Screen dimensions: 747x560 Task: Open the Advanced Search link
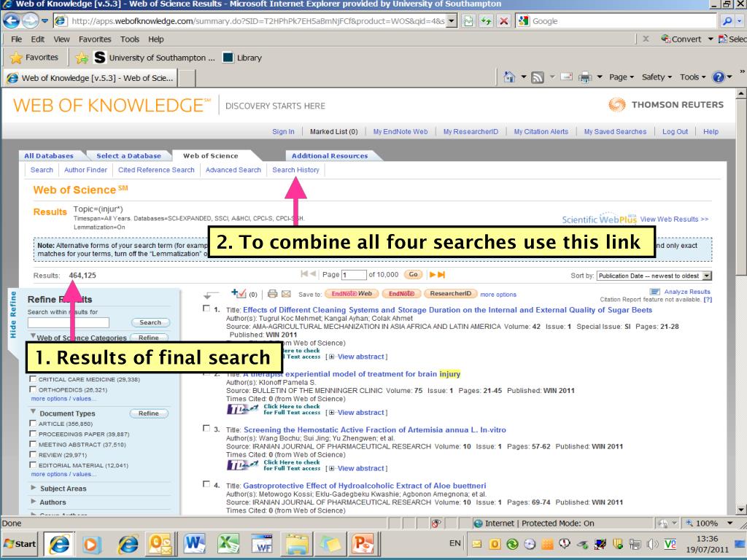pos(233,170)
